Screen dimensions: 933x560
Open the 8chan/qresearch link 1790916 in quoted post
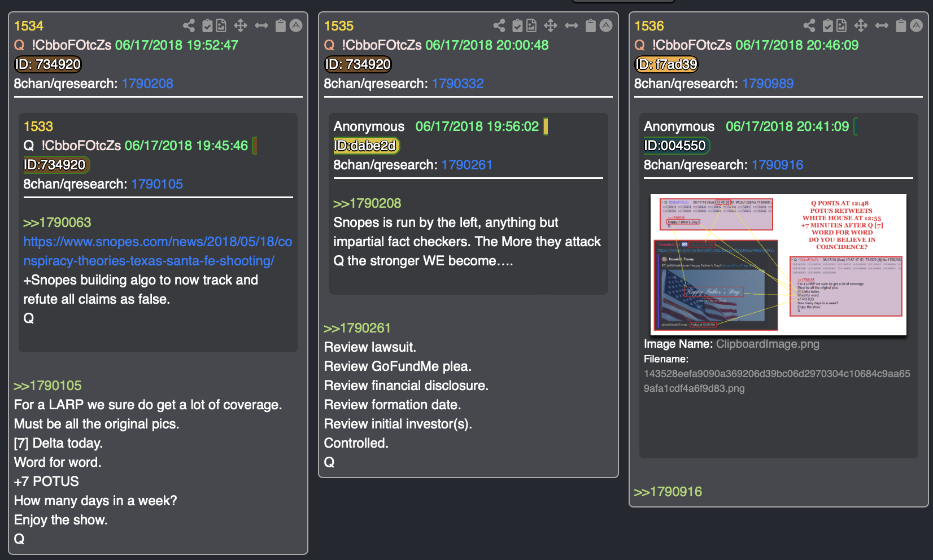click(x=777, y=165)
